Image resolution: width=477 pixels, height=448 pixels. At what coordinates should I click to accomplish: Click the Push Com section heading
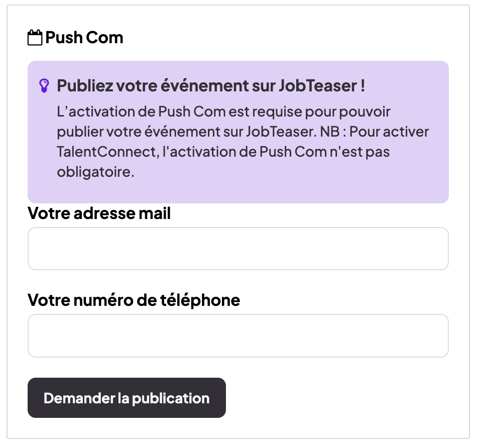click(x=84, y=38)
